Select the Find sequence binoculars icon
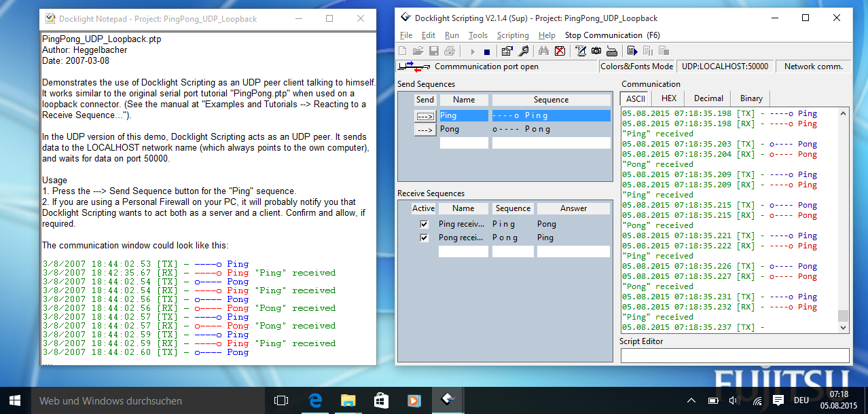This screenshot has height=414, width=868. 543,50
